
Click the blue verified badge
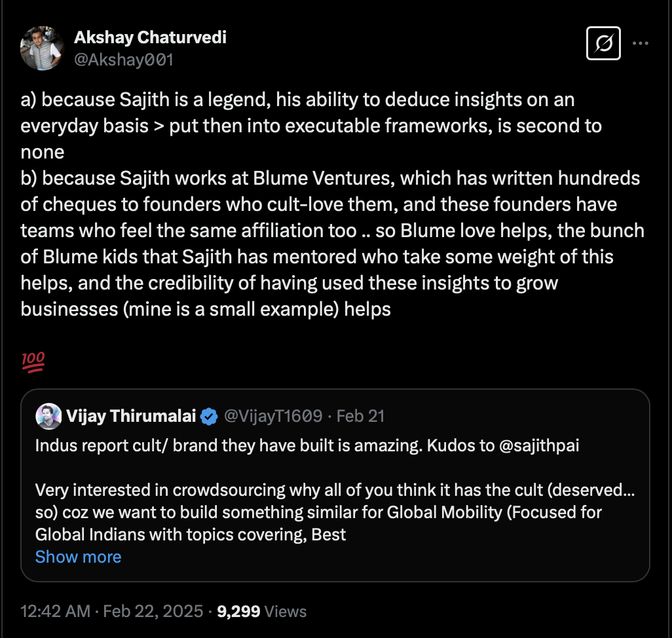coord(210,416)
